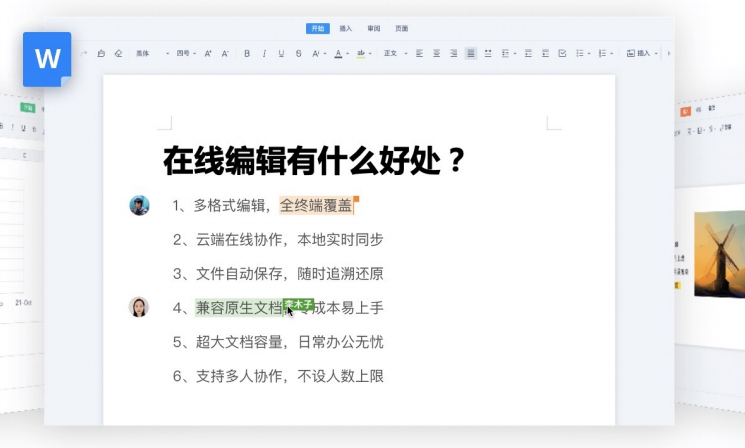Select justify alignment icon
The image size is (745, 448).
[470, 53]
